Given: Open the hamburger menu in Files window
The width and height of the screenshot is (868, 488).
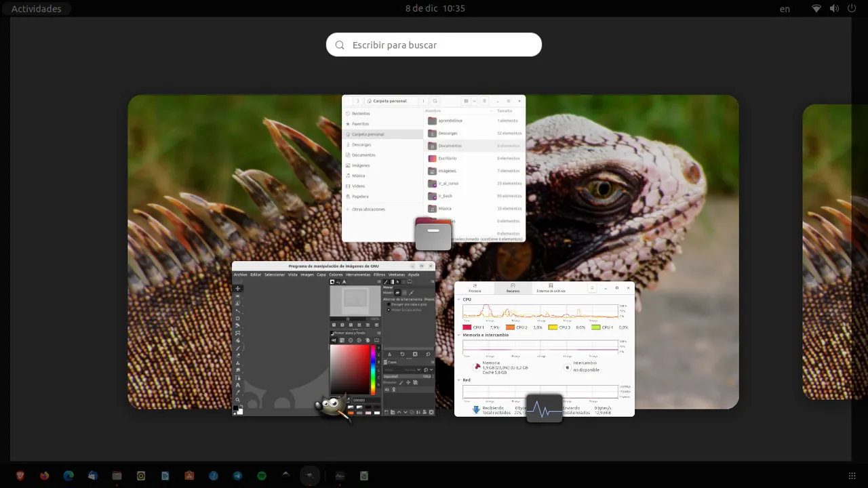Looking at the screenshot, I should [x=484, y=101].
